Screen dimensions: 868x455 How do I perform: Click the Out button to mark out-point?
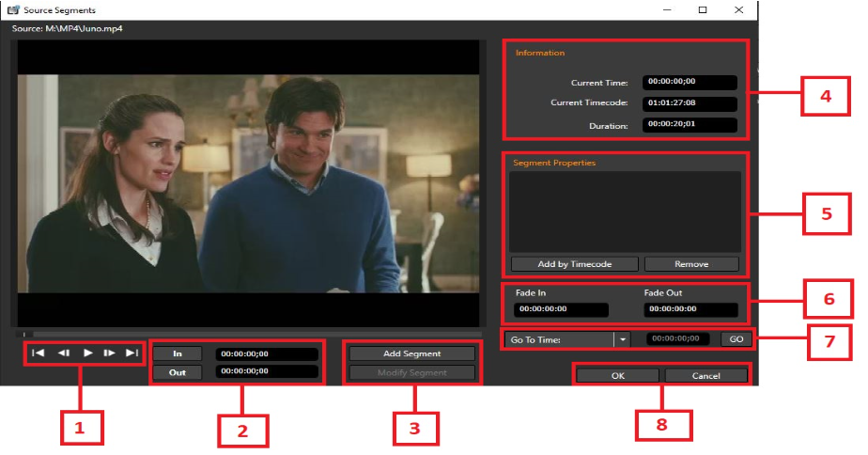point(178,372)
